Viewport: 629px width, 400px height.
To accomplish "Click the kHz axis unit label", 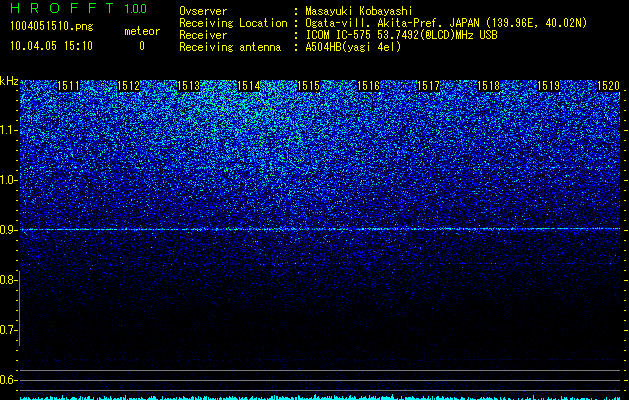I will click(x=9, y=81).
